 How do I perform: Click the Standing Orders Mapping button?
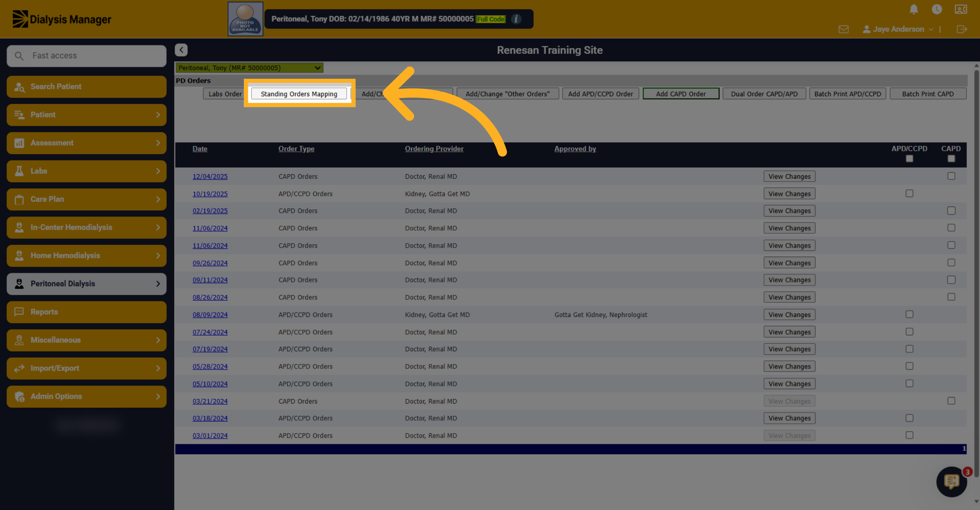click(x=299, y=94)
